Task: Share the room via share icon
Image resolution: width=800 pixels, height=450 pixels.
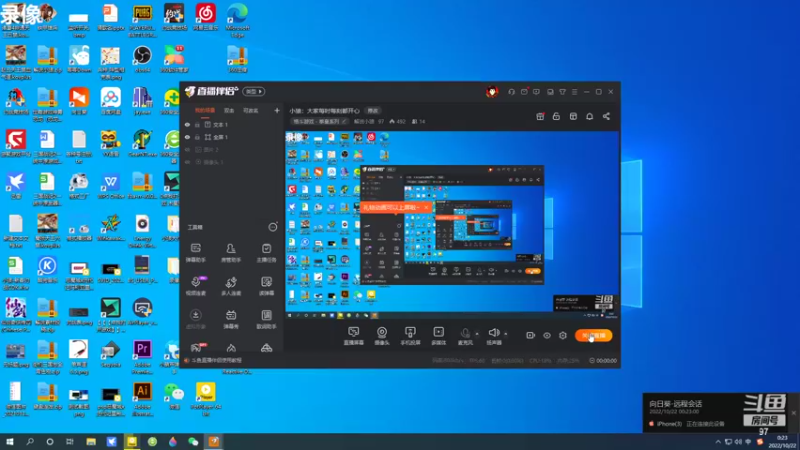Action: 606,116
